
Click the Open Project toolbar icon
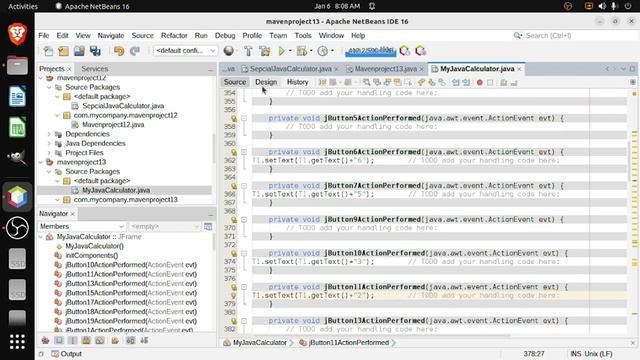coord(79,51)
